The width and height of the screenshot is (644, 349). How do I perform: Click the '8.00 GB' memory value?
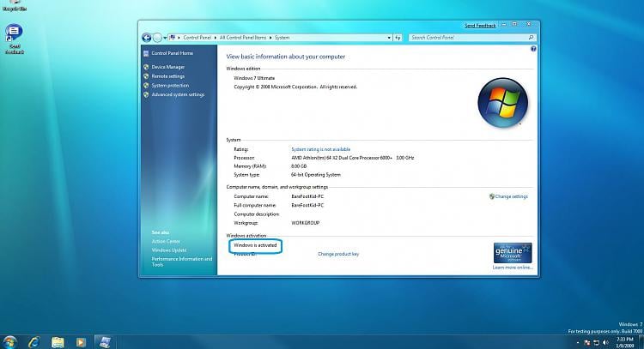pyautogui.click(x=299, y=166)
